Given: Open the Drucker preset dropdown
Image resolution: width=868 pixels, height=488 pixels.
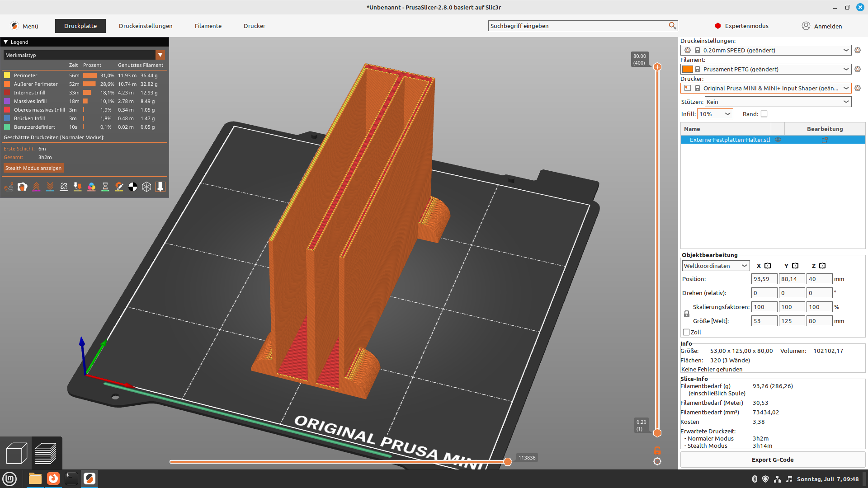Looking at the screenshot, I should point(766,88).
